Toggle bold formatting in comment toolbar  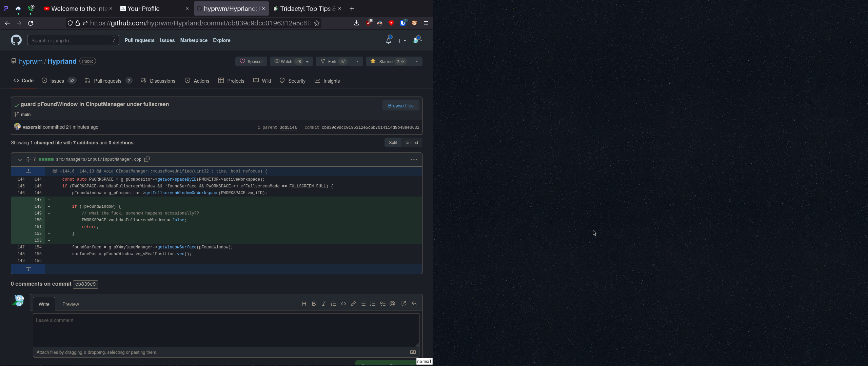pos(314,304)
